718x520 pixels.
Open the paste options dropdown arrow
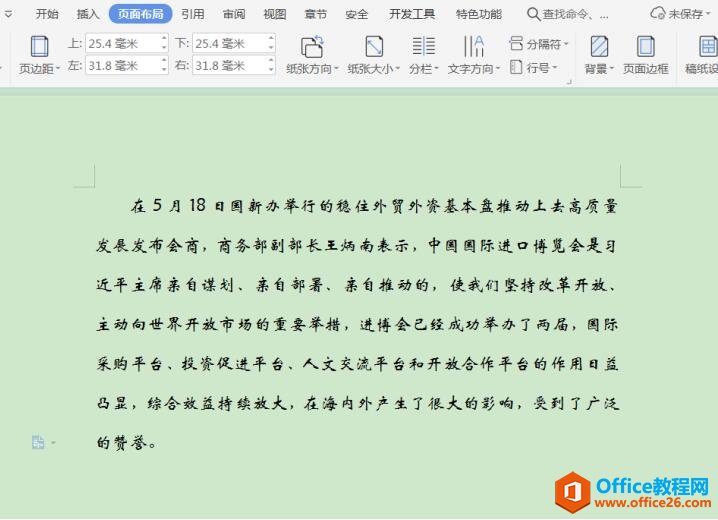[x=53, y=443]
